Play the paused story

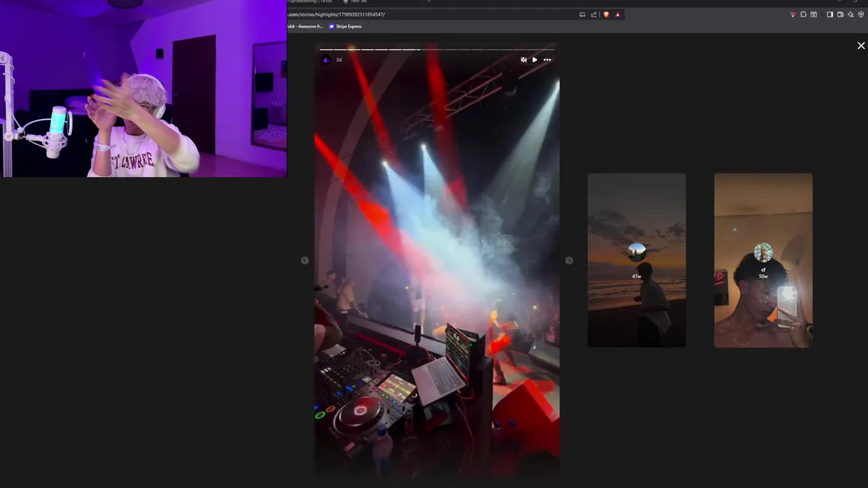[x=534, y=60]
